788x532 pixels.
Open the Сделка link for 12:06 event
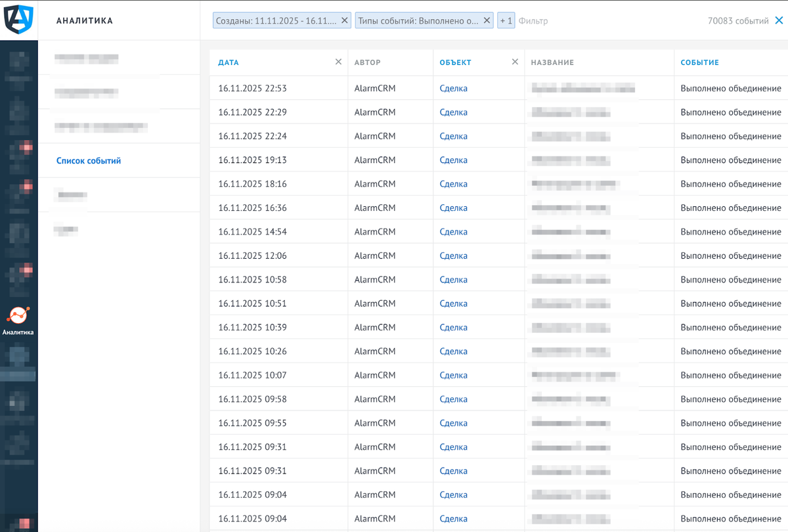[454, 256]
